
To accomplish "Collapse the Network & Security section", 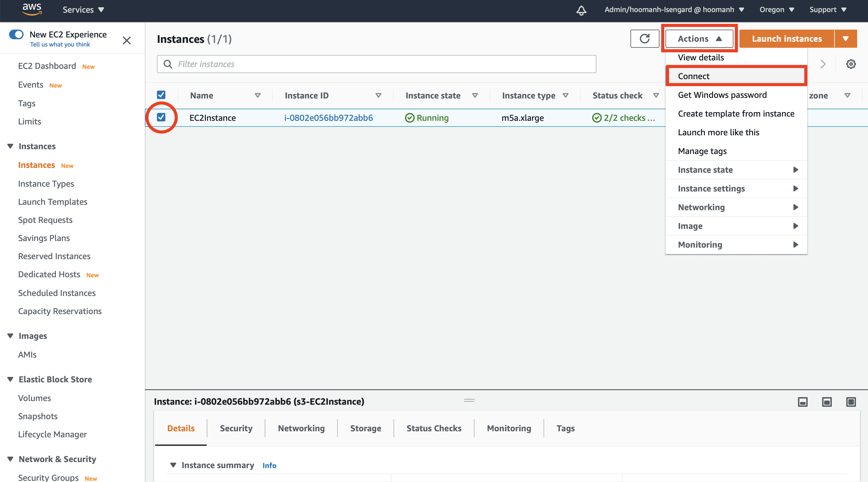I will click(11, 459).
